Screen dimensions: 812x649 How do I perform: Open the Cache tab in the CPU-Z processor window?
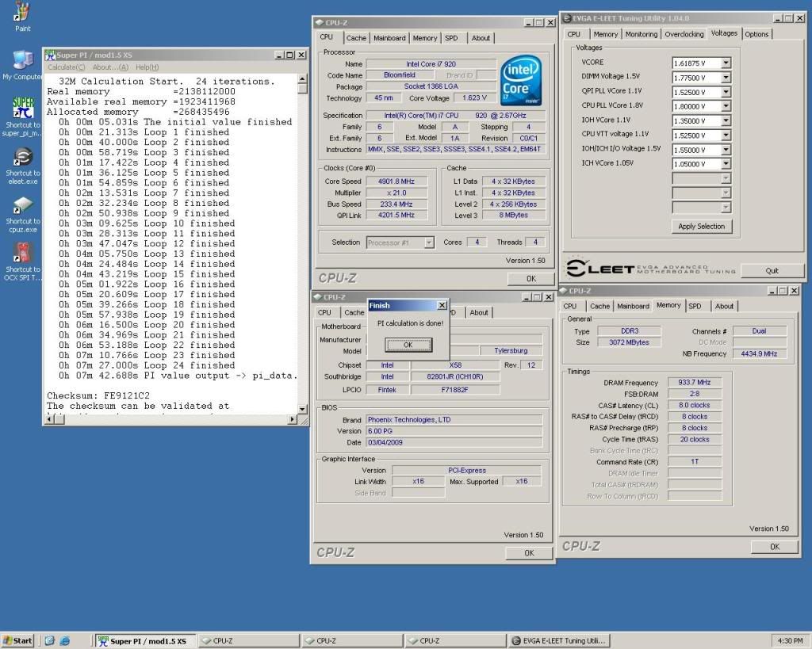point(356,38)
